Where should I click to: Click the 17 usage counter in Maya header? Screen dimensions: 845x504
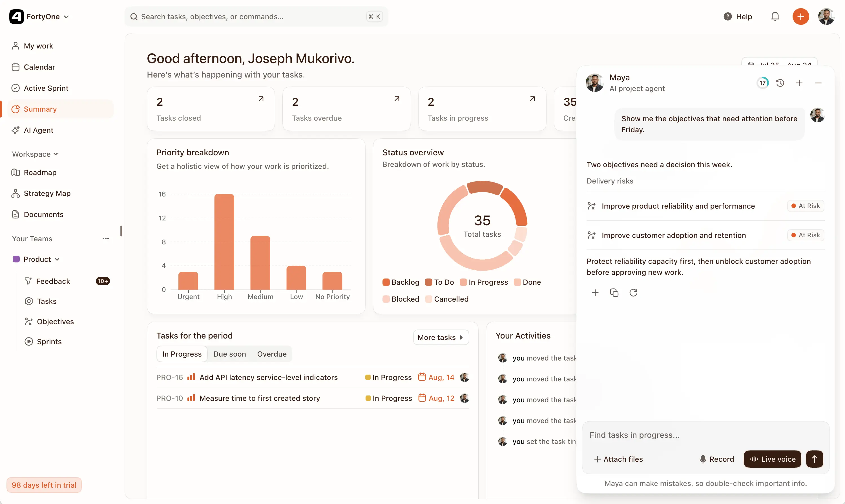[x=762, y=83]
